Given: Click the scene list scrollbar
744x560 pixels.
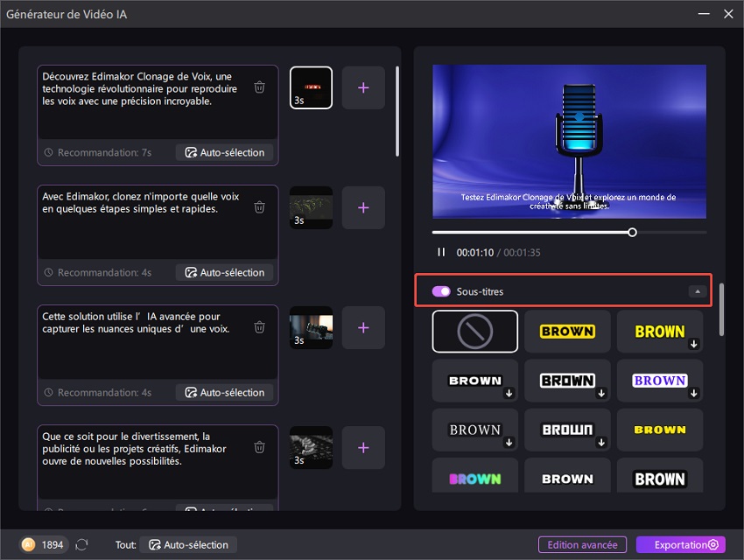Looking at the screenshot, I should (x=397, y=111).
